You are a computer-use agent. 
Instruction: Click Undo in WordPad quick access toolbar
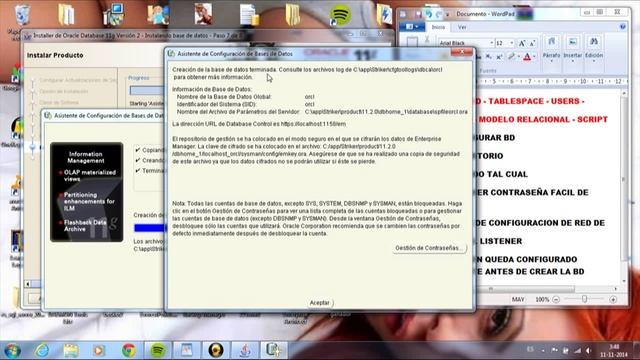(428, 14)
